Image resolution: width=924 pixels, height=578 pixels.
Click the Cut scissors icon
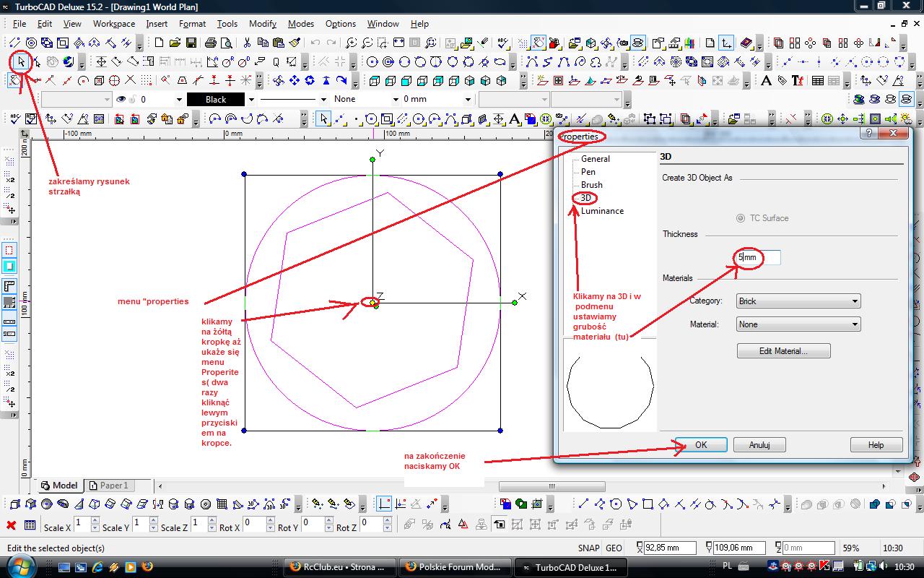pyautogui.click(x=247, y=43)
